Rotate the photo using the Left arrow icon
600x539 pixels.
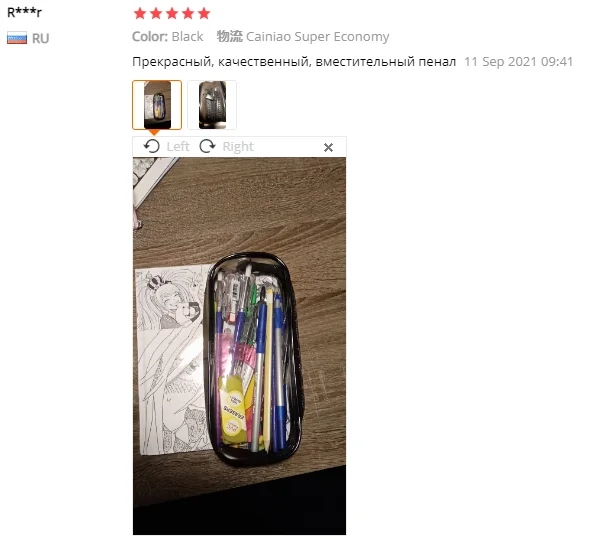pos(152,146)
